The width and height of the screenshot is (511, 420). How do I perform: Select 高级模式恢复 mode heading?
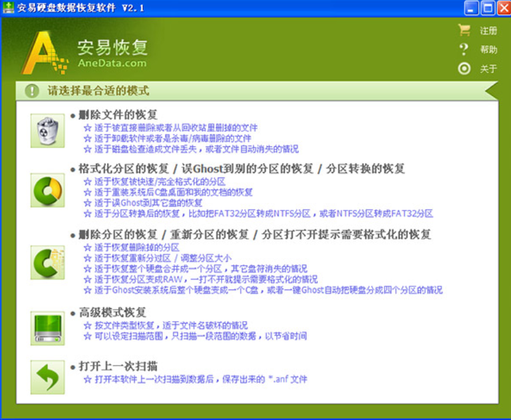coord(113,312)
